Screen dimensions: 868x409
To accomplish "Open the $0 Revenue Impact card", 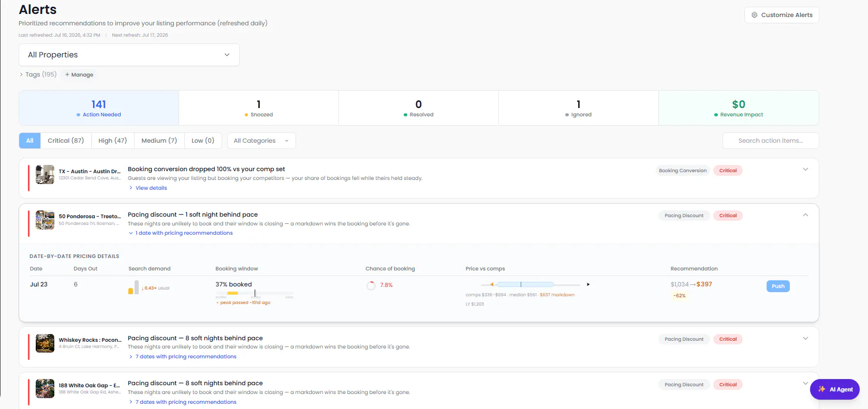I will point(739,108).
